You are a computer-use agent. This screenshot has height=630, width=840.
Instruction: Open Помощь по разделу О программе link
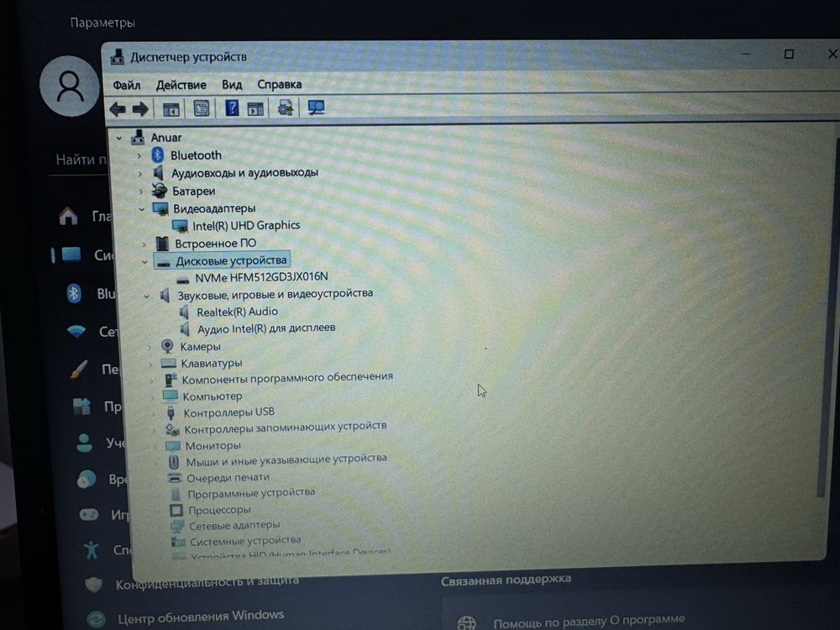589,621
